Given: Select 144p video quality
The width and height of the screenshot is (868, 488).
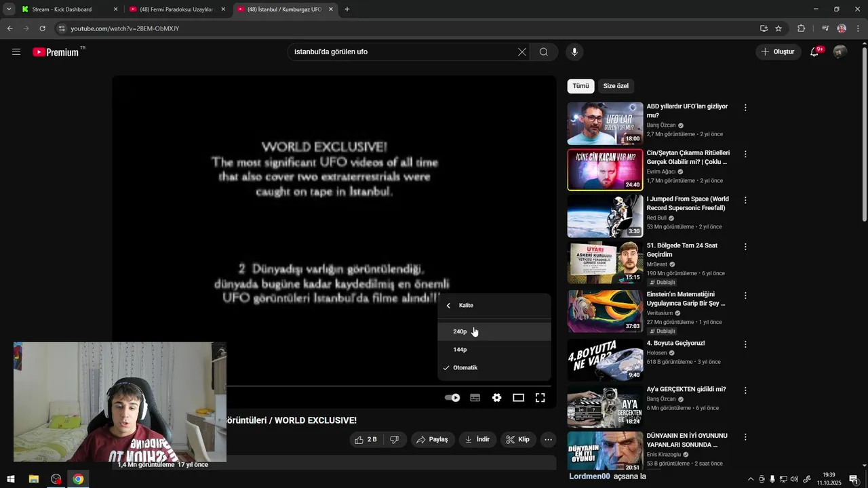Looking at the screenshot, I should click(494, 350).
